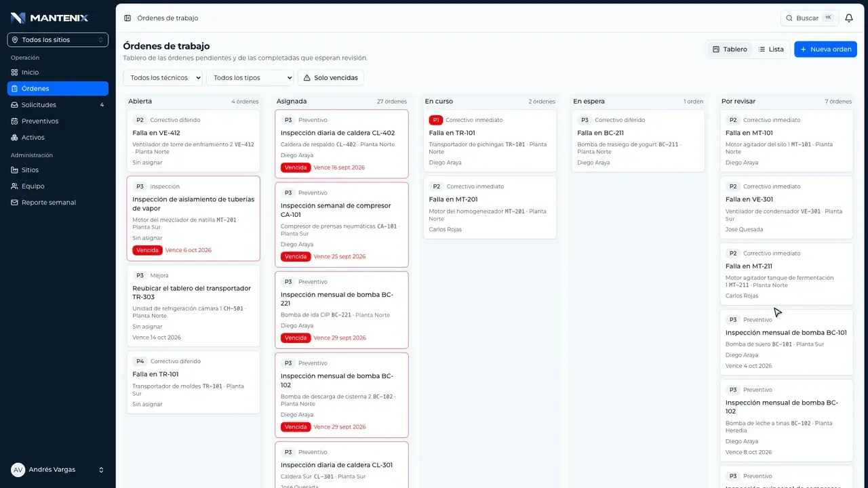Open the Todos los sitios selector
Viewport: 868px width, 488px height.
[58, 40]
